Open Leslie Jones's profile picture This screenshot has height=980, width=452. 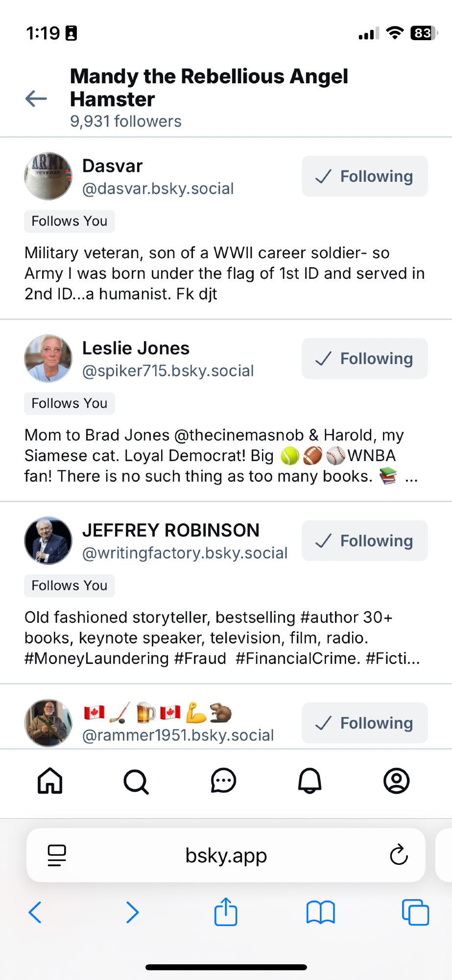pyautogui.click(x=48, y=359)
